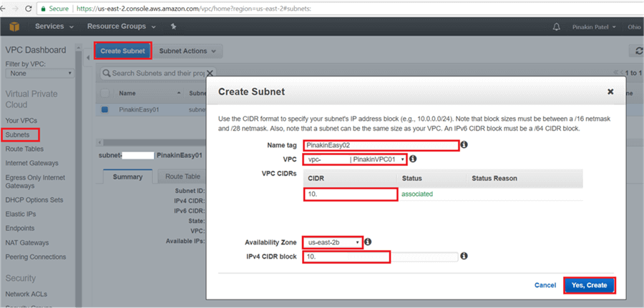Click info icon next to Availability Zone

tap(368, 242)
